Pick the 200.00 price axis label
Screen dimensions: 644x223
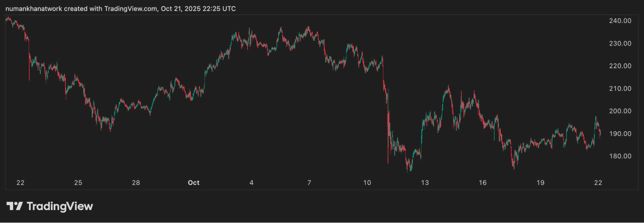[620, 111]
